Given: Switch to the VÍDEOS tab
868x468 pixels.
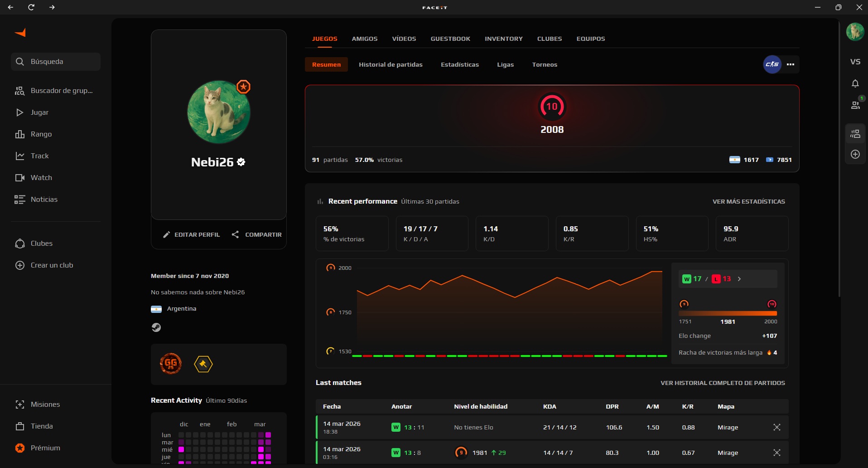Looking at the screenshot, I should (404, 39).
